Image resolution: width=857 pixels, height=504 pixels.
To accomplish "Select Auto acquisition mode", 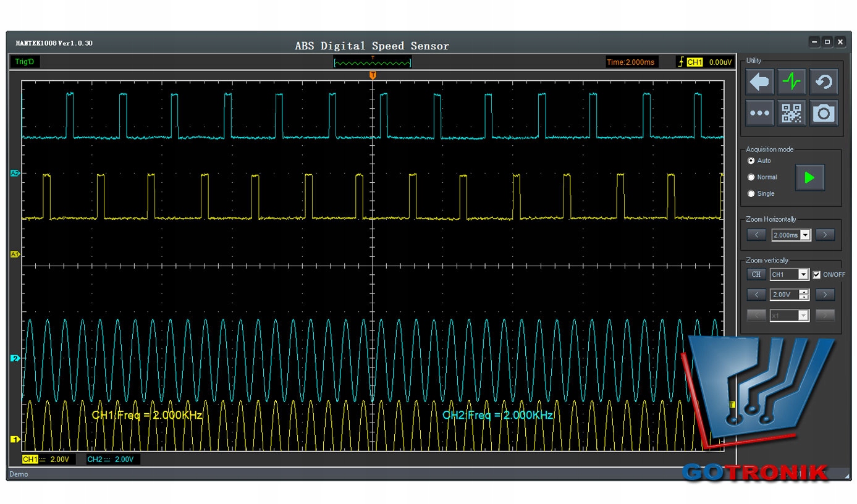I will 751,161.
